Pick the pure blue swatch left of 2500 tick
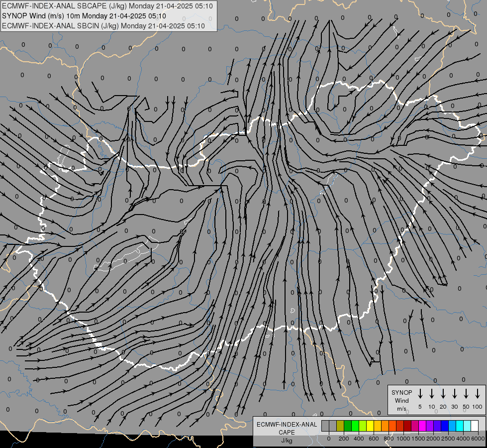This screenshot has width=487, height=448. point(445,426)
